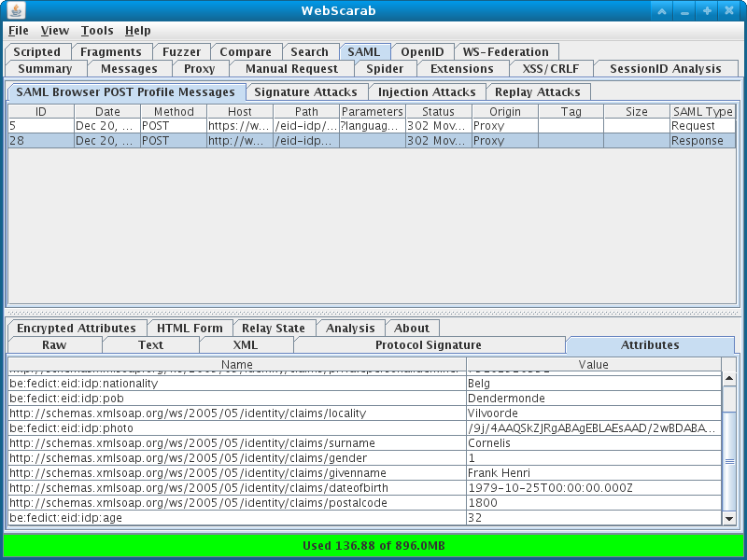Go to the Compare tab
This screenshot has height=560, width=747.
tap(246, 52)
